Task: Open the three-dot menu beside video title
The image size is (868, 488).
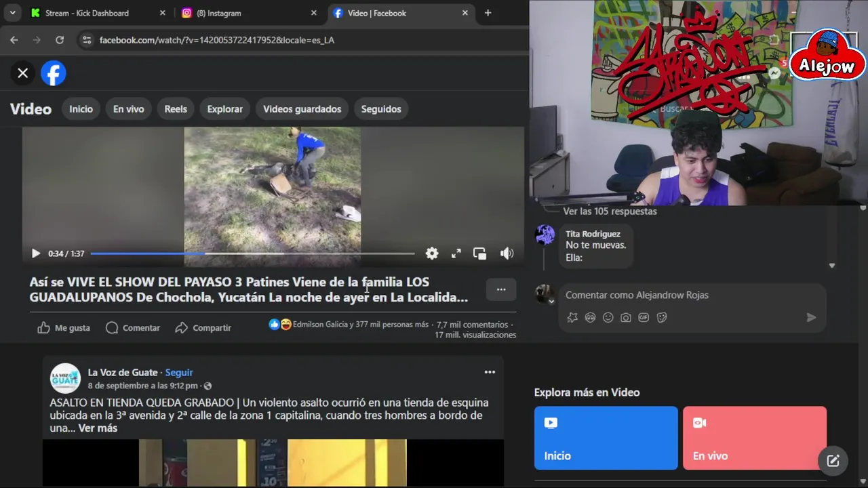Action: tap(501, 289)
